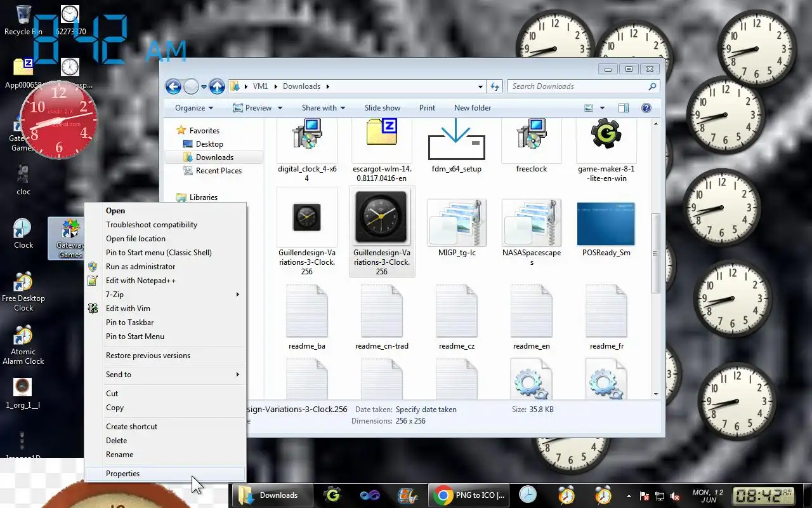Viewport: 812px width, 508px height.
Task: Choose Open from the context menu
Action: click(x=166, y=211)
